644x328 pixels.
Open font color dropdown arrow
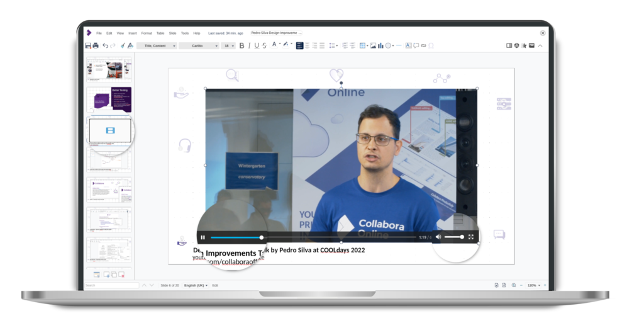[280, 43]
